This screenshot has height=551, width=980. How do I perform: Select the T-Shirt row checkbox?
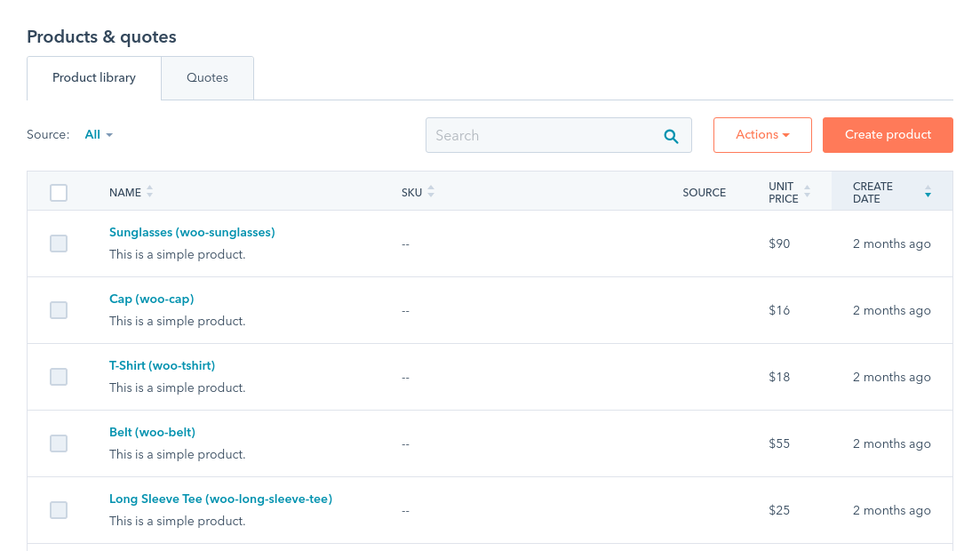pos(59,377)
